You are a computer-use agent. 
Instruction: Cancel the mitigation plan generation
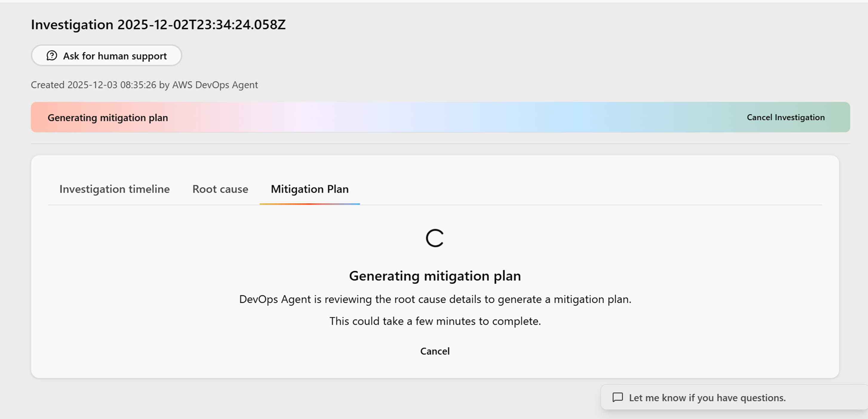[x=435, y=351]
